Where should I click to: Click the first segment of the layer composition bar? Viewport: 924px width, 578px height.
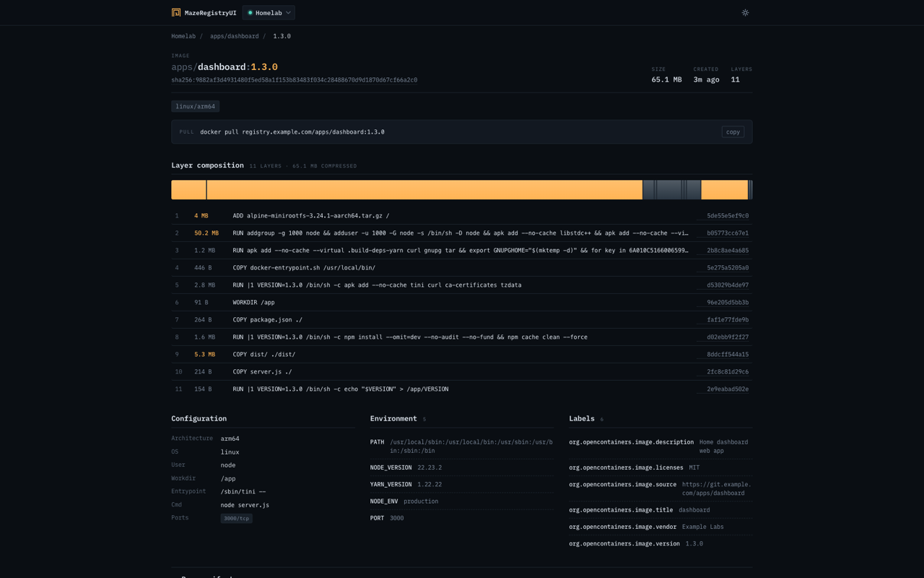click(x=188, y=190)
